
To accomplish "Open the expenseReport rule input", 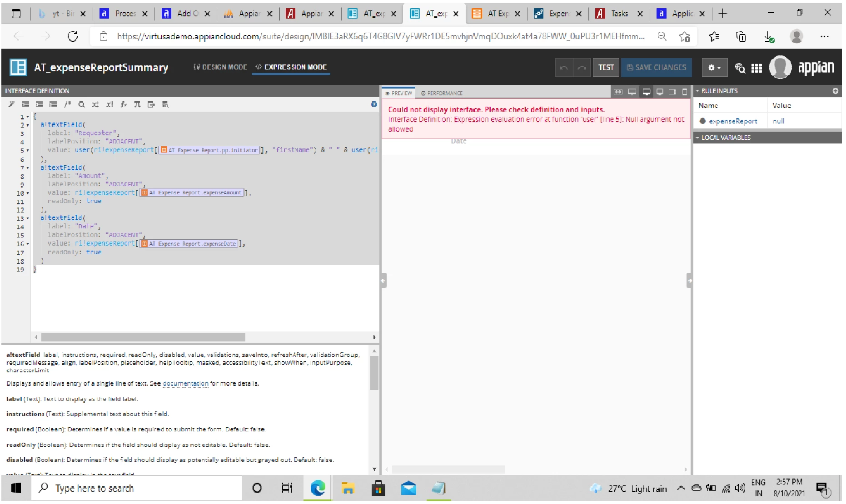I will [733, 121].
